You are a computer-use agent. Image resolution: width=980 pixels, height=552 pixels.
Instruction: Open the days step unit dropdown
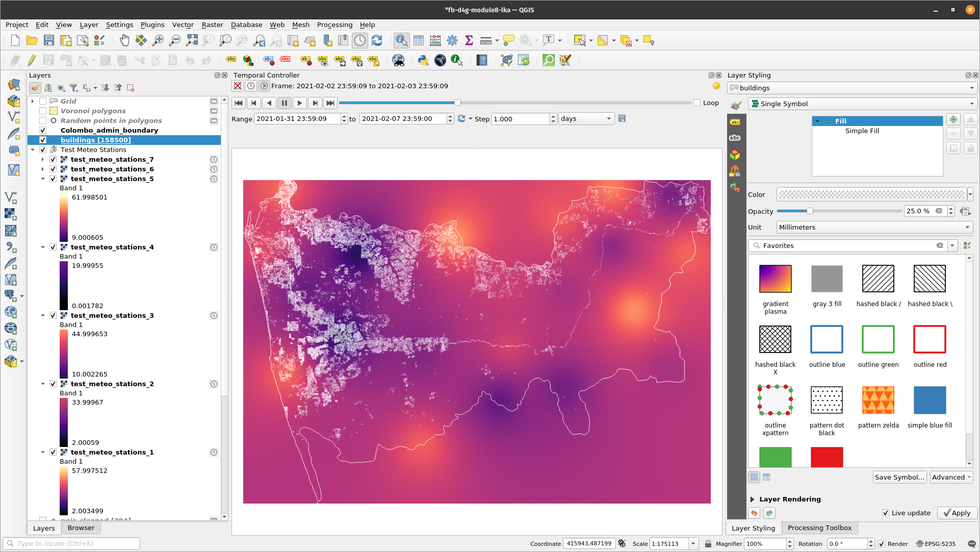click(x=586, y=118)
